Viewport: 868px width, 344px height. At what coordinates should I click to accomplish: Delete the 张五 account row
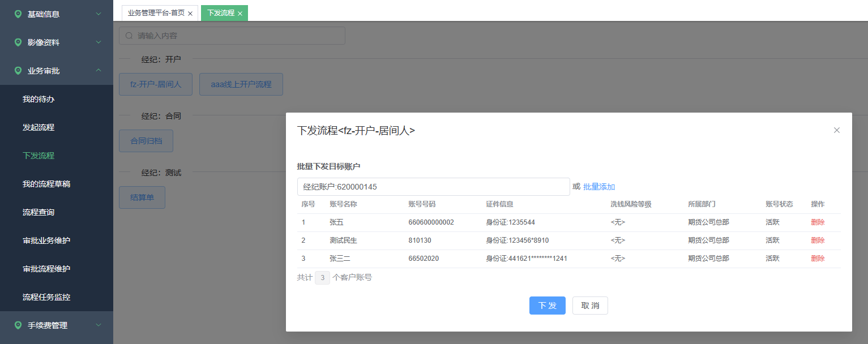(818, 222)
